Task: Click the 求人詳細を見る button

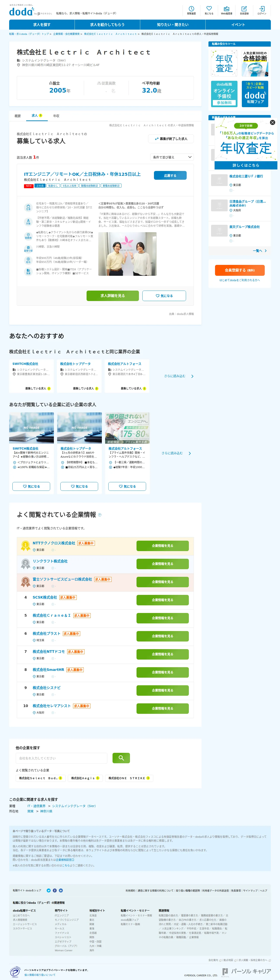Action: [x=112, y=296]
